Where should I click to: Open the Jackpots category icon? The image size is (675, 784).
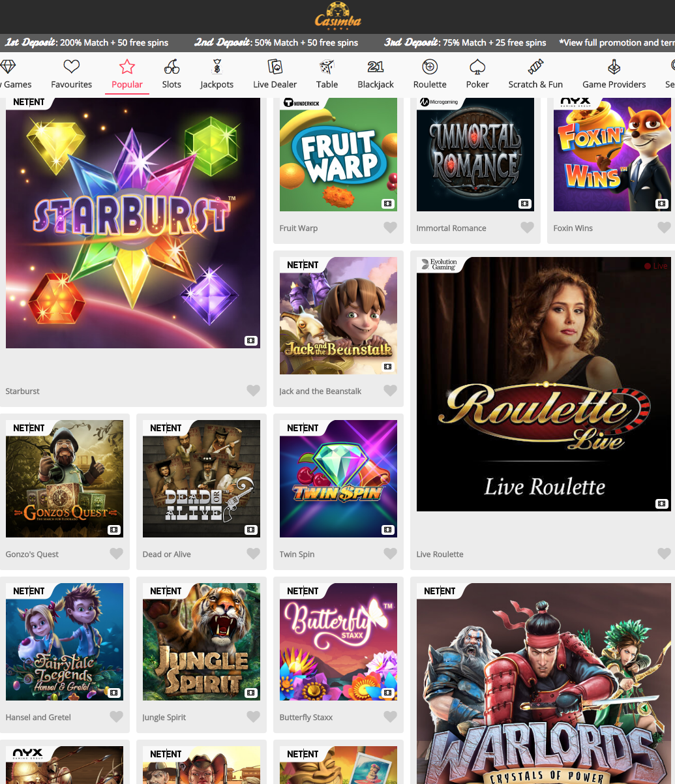pyautogui.click(x=217, y=67)
